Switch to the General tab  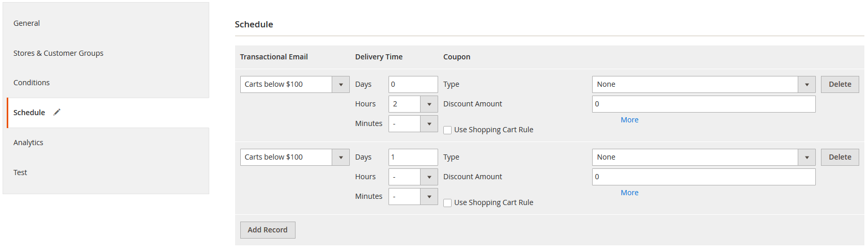(27, 23)
